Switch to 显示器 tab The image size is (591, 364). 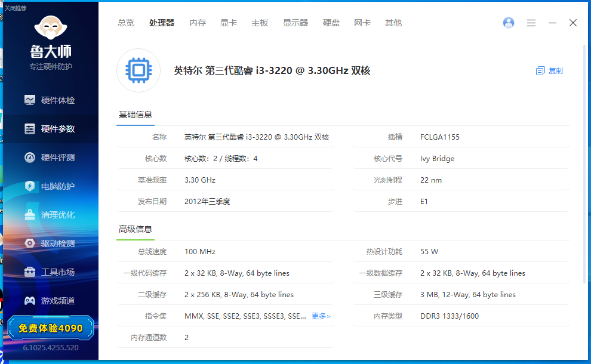pos(295,23)
